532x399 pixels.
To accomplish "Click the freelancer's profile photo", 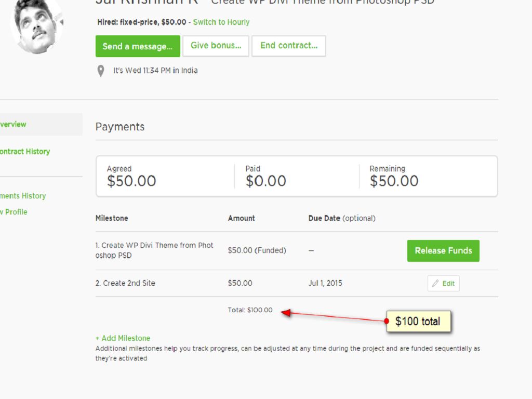I will click(36, 26).
